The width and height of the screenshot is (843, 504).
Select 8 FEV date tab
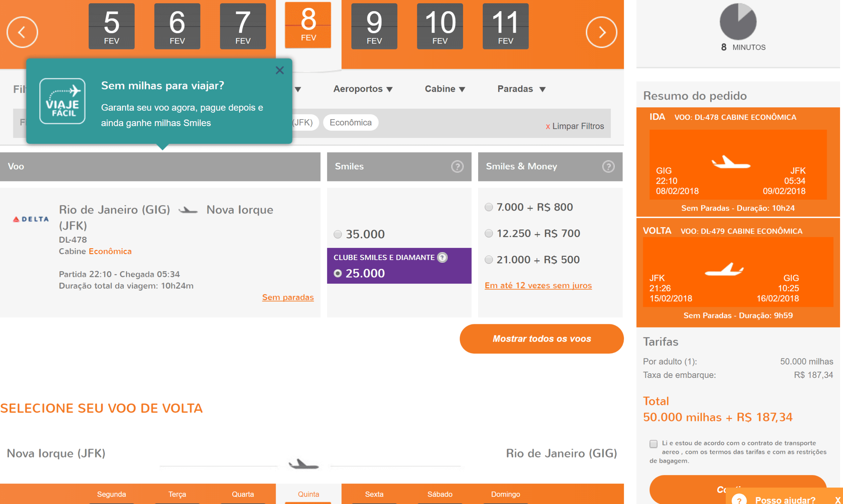308,25
